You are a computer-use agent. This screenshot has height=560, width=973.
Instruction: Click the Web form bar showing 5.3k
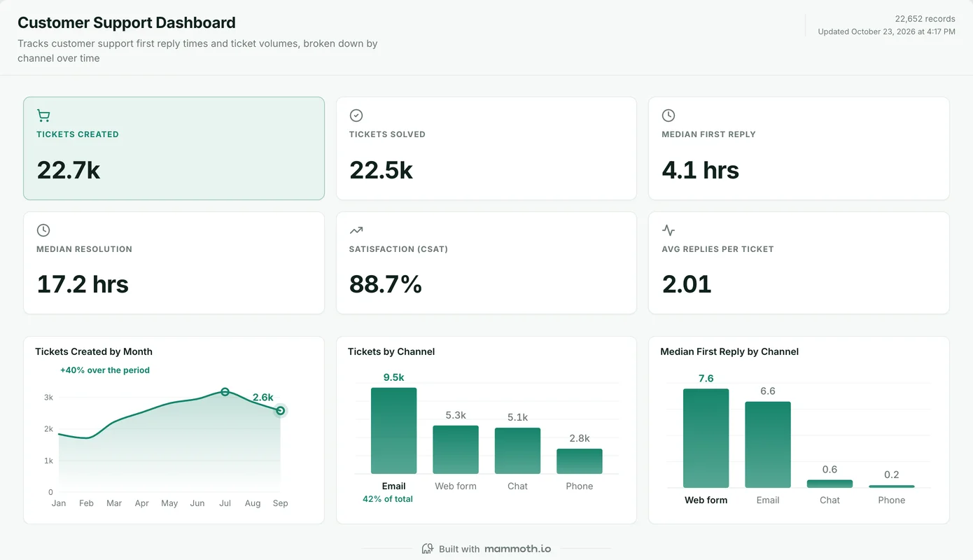point(456,449)
